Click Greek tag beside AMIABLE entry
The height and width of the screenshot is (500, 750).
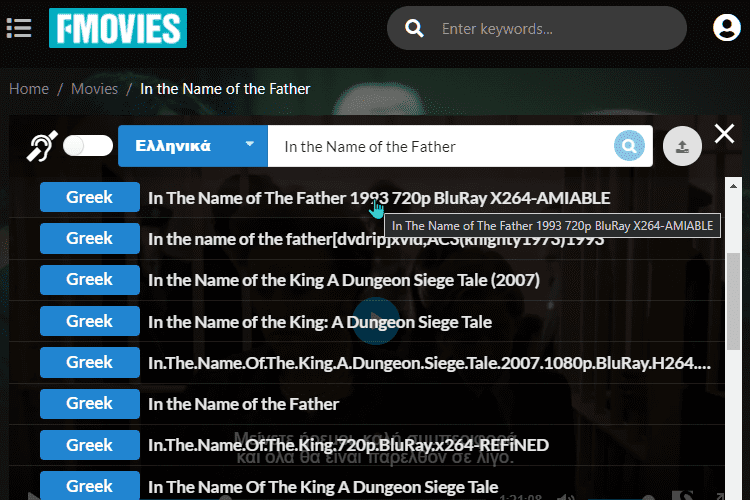90,197
